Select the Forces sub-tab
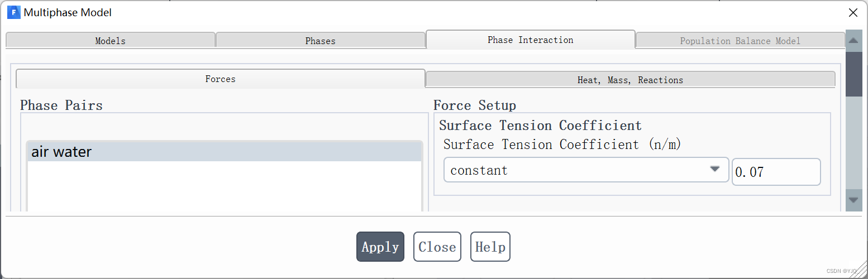Screen dimensions: 868x279 [221, 79]
